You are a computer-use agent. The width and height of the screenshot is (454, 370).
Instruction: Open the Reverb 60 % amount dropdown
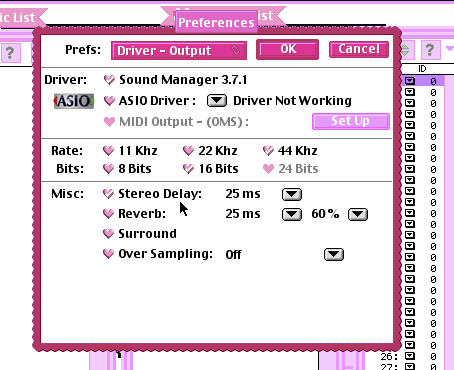[x=358, y=214]
